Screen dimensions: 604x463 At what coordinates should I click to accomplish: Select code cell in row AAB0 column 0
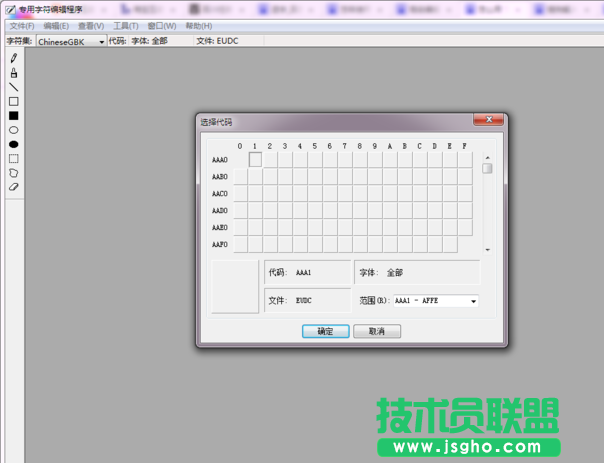point(240,176)
